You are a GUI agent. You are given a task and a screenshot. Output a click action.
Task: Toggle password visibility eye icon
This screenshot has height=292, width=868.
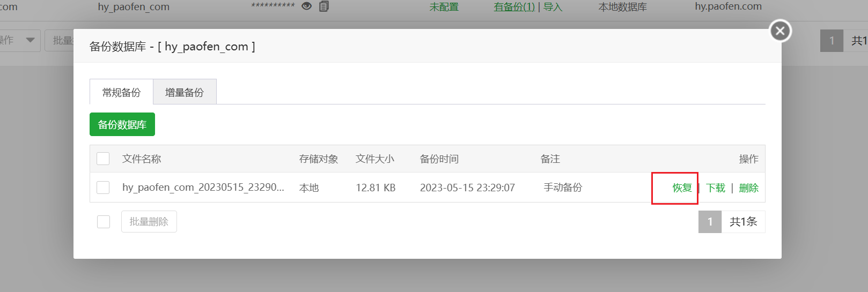306,6
